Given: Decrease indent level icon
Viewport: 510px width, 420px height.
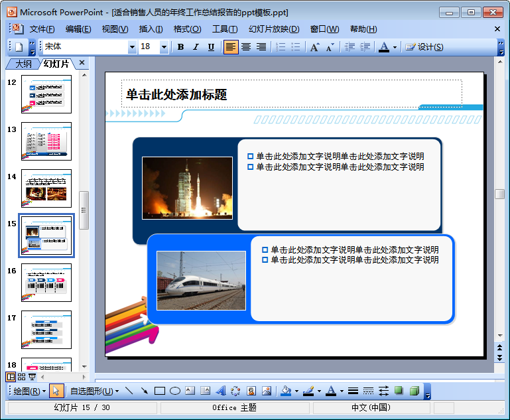Looking at the screenshot, I should click(x=350, y=47).
